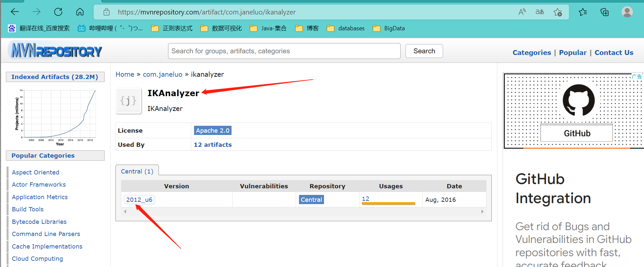The image size is (644, 267).
Task: Focus the artifact search field
Action: click(x=284, y=51)
